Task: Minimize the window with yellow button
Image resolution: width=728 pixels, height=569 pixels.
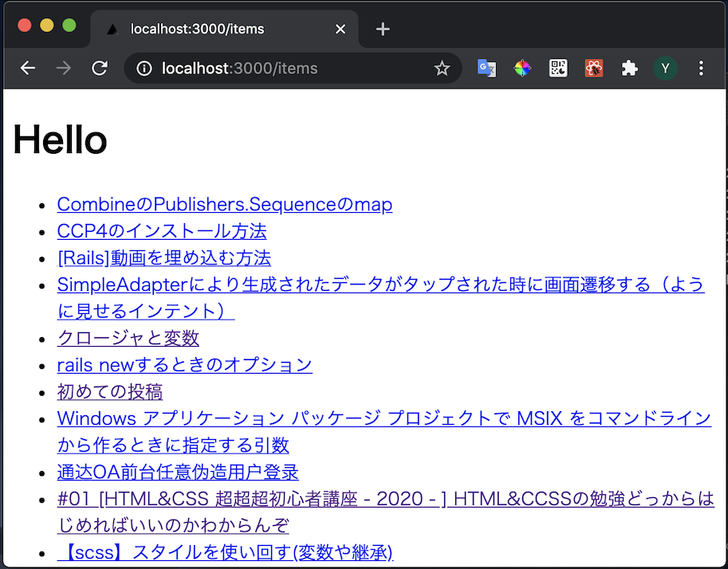Action: click(x=47, y=25)
